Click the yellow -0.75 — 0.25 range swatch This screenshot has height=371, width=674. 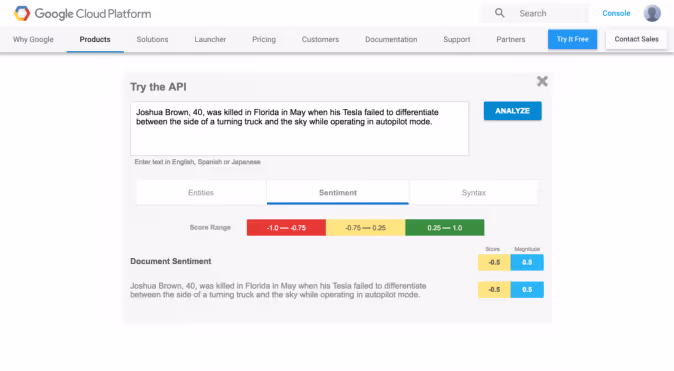coord(365,227)
